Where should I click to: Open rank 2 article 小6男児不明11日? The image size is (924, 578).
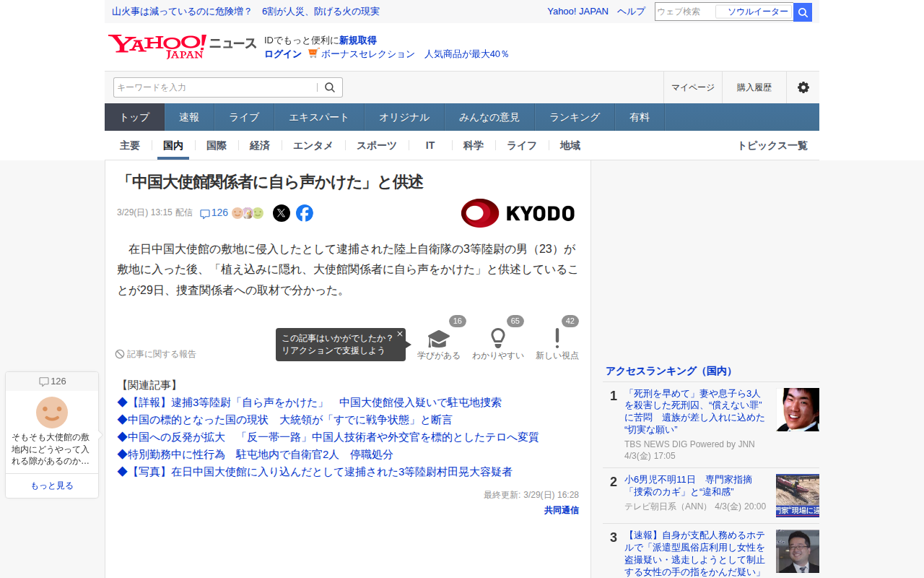688,486
